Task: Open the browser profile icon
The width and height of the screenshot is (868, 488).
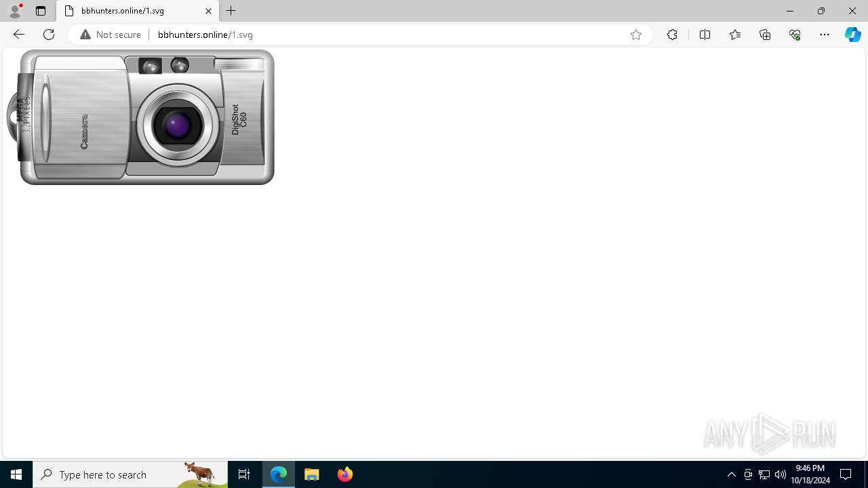Action: [15, 11]
